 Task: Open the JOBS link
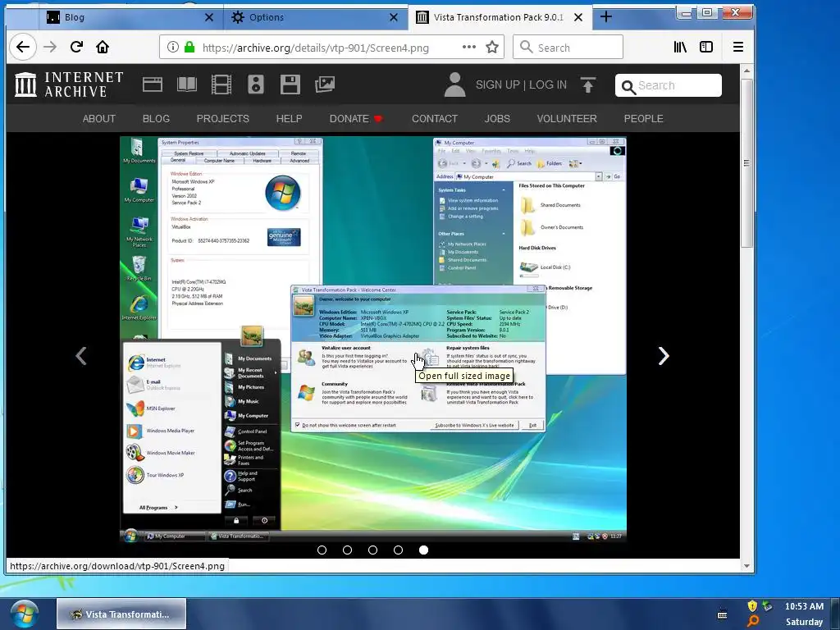[x=497, y=118]
